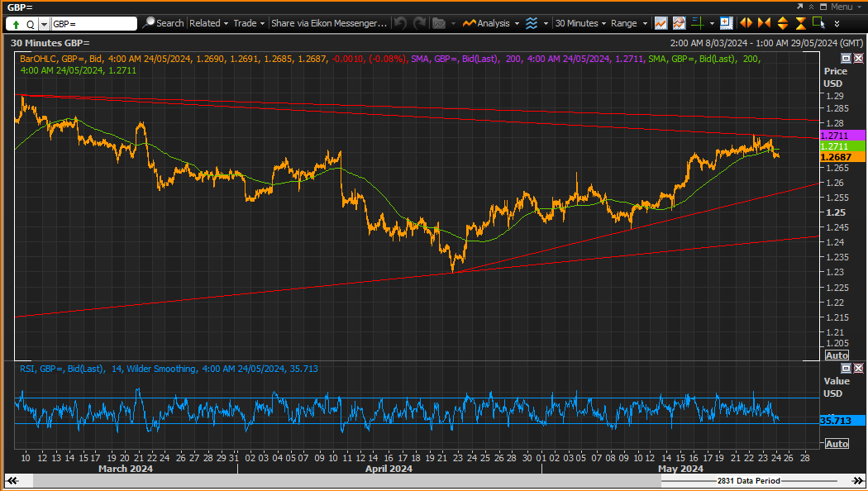Screen dimensions: 868x491
Task: Expand the toolbar overflow double chevron
Action: click(837, 24)
